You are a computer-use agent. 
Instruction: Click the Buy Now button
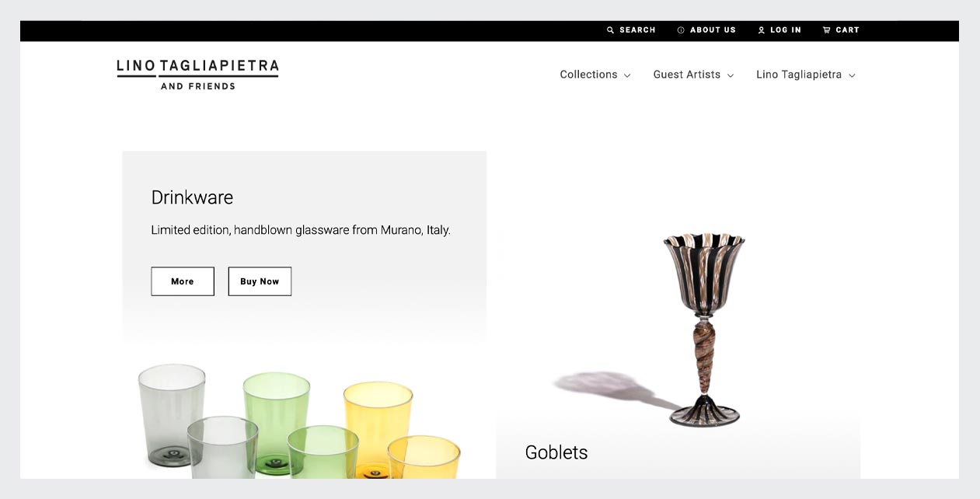pos(260,281)
